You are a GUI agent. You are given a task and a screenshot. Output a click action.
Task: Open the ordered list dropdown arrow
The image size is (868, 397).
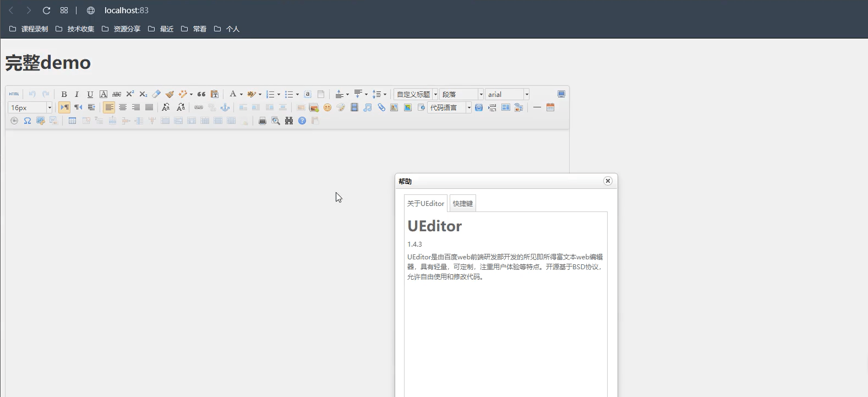(279, 95)
